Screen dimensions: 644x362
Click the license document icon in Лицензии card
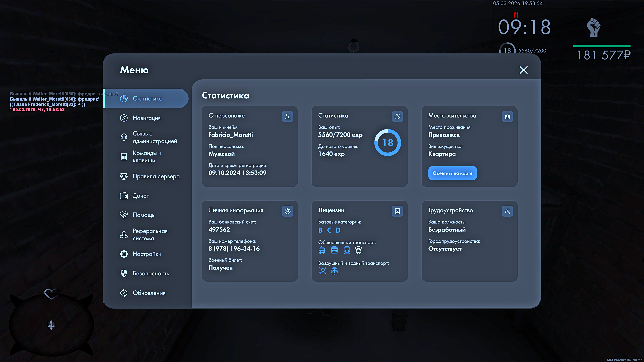[397, 211]
